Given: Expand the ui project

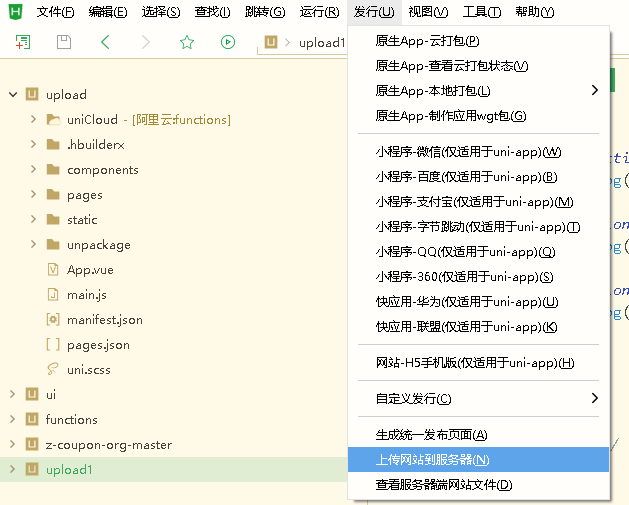Looking at the screenshot, I should pos(13,394).
